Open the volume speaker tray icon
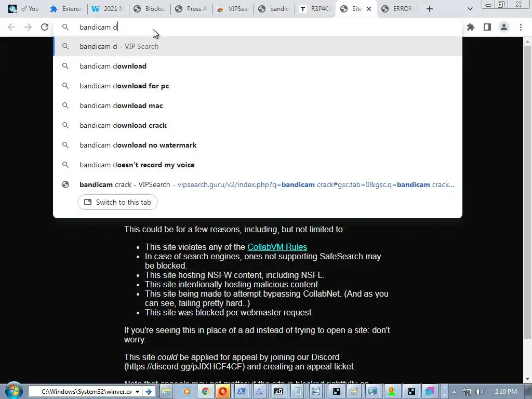532x399 pixels. click(x=479, y=392)
